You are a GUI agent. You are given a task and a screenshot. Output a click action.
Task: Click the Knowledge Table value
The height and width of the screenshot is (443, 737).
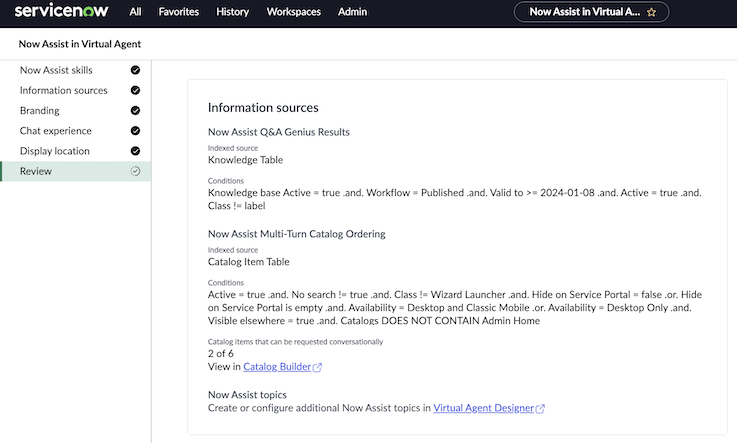coord(245,160)
